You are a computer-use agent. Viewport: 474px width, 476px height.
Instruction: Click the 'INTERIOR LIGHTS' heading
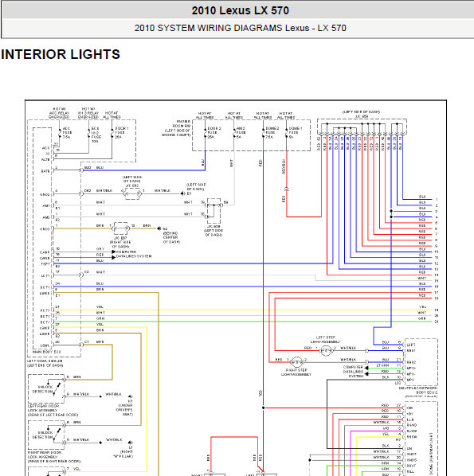[x=61, y=55]
